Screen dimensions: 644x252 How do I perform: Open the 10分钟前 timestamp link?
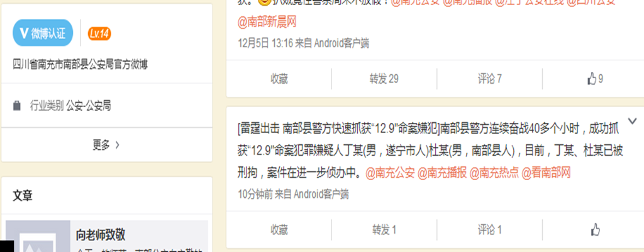coord(255,194)
